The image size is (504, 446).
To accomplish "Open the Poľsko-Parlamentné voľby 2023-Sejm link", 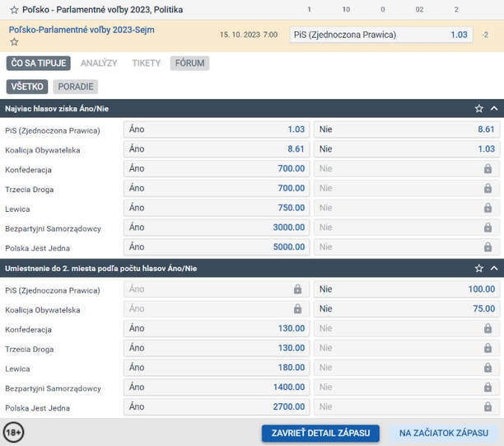I will coord(82,30).
